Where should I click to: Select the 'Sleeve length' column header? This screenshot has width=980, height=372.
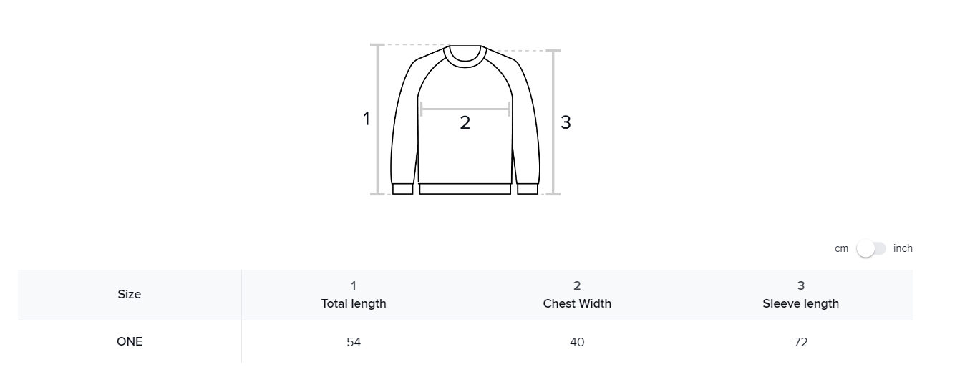click(x=800, y=303)
